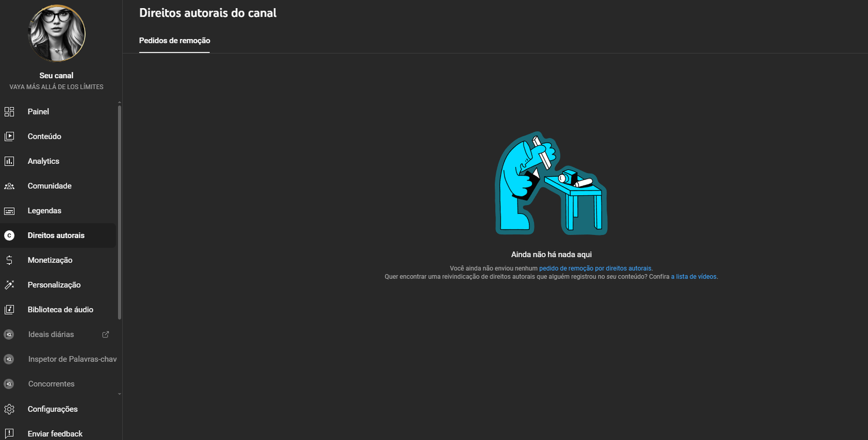Click the external link icon beside Ideais diárias
Viewport: 868px width, 440px height.
[x=106, y=334]
